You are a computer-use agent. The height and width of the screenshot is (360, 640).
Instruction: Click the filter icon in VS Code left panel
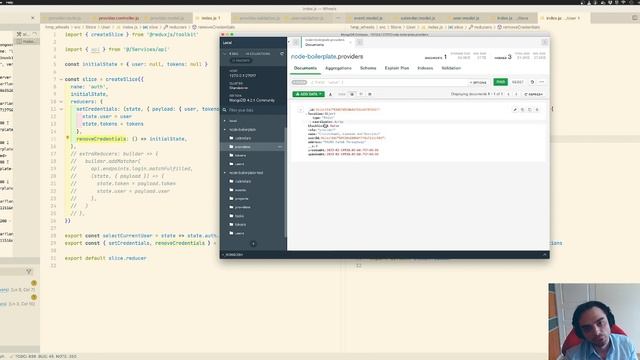pyautogui.click(x=29, y=271)
